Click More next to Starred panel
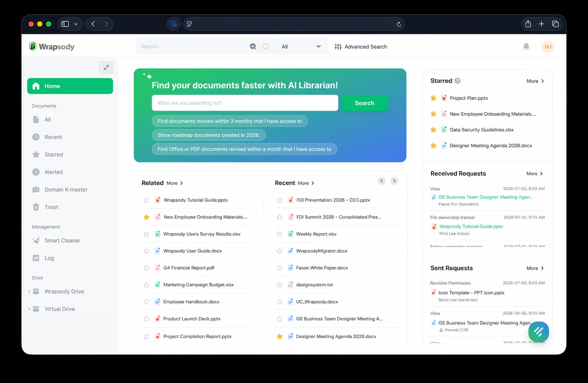Viewport: 588px width, 383px height. 535,81
